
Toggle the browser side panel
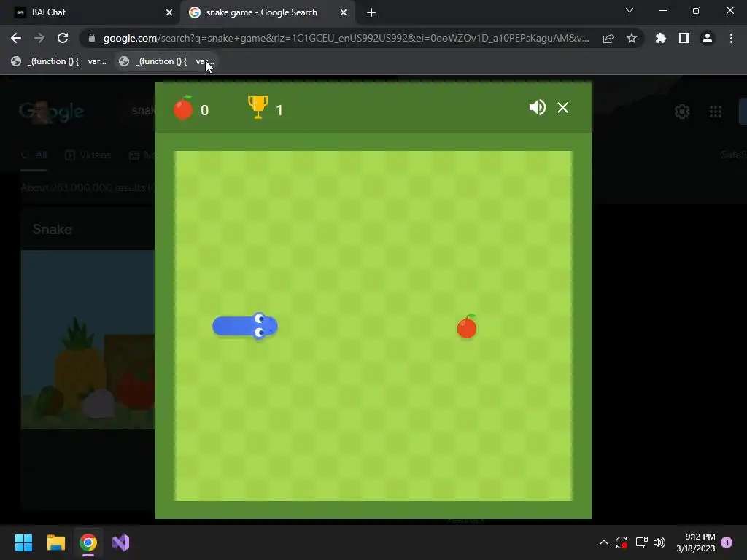(684, 38)
